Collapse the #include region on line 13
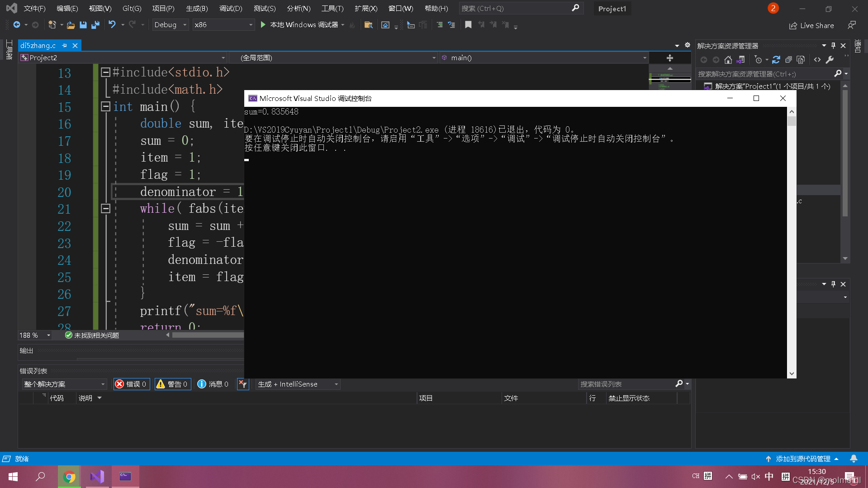The height and width of the screenshot is (488, 868). point(105,72)
